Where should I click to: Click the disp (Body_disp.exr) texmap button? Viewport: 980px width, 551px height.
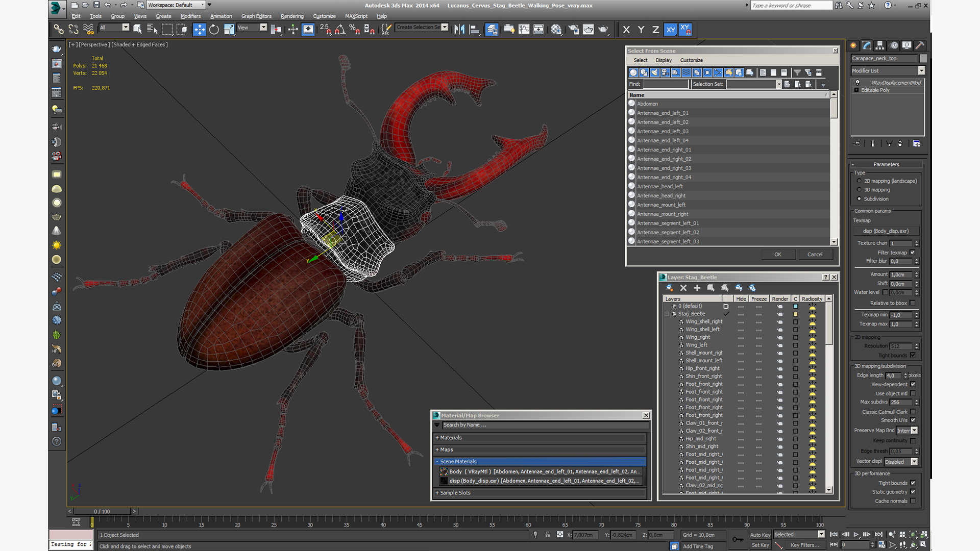pos(886,231)
